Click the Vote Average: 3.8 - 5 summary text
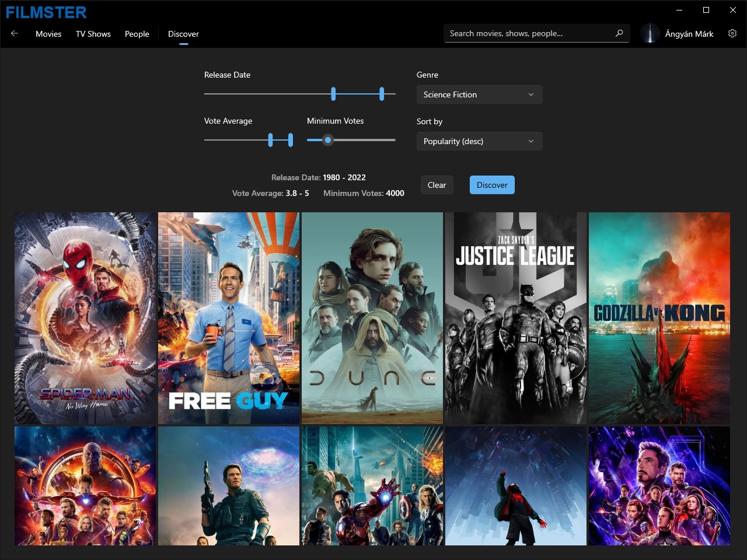Screen dimensions: 747x560 point(271,193)
